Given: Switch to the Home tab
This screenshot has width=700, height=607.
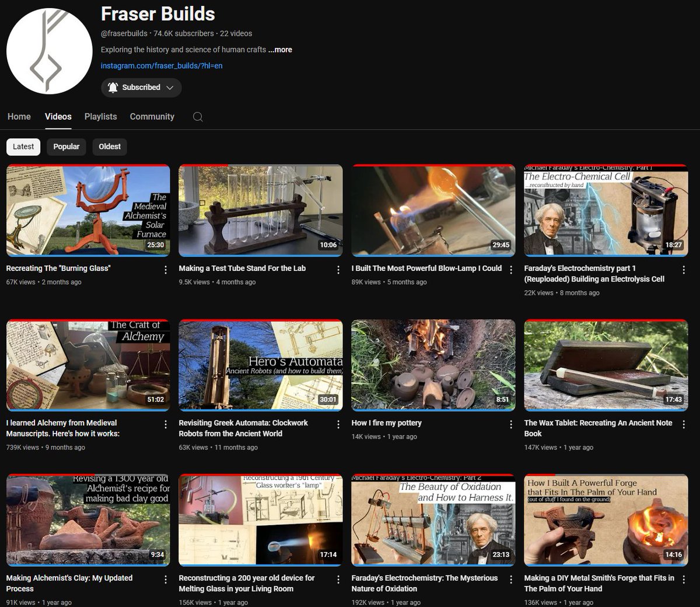Looking at the screenshot, I should click(19, 117).
